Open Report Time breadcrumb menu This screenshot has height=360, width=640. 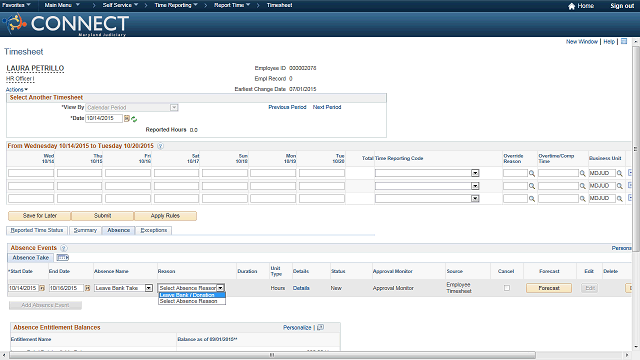[232, 5]
